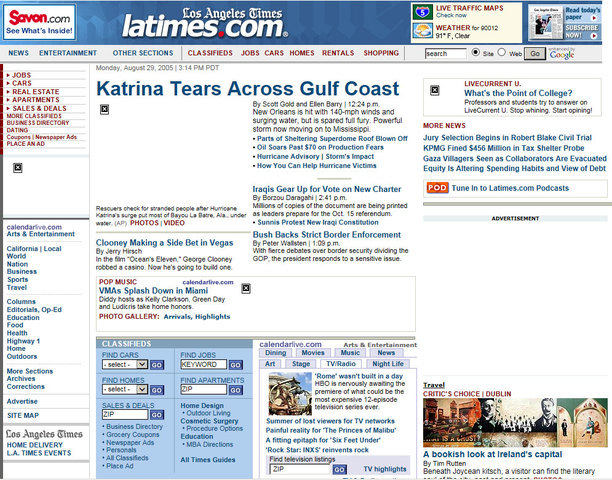Open Iraqis Gear Up for Vote story
The image size is (612, 480).
(327, 189)
